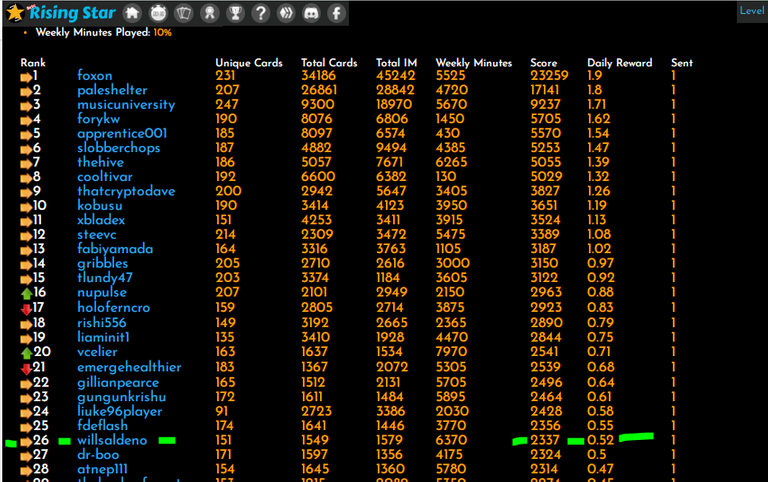768x482 pixels.
Task: Open the Hive blockchain icon
Action: 286,13
